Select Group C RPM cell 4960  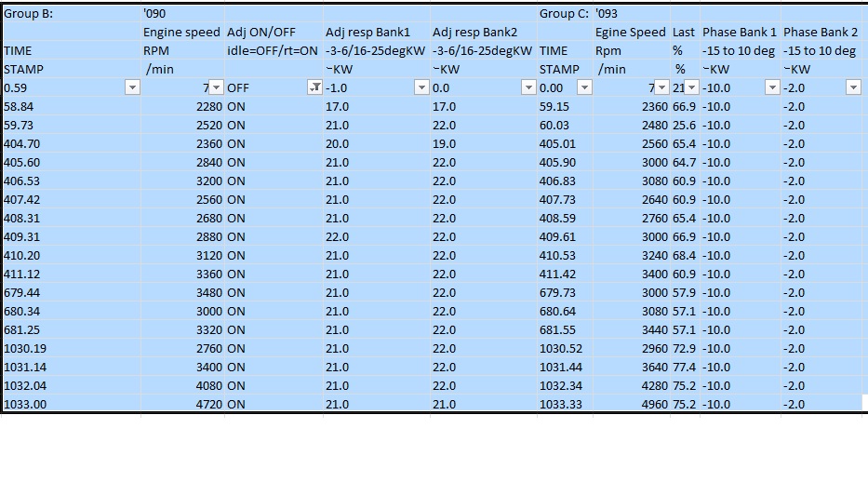coord(632,404)
